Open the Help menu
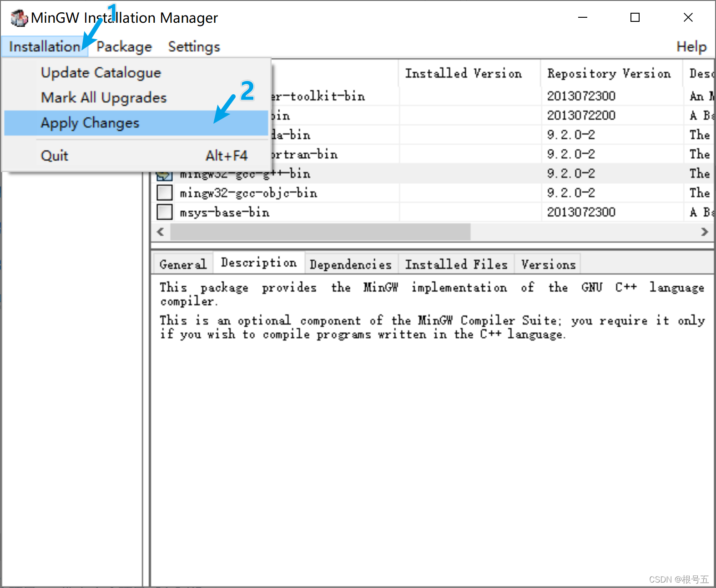Viewport: 716px width, 588px height. coord(691,46)
